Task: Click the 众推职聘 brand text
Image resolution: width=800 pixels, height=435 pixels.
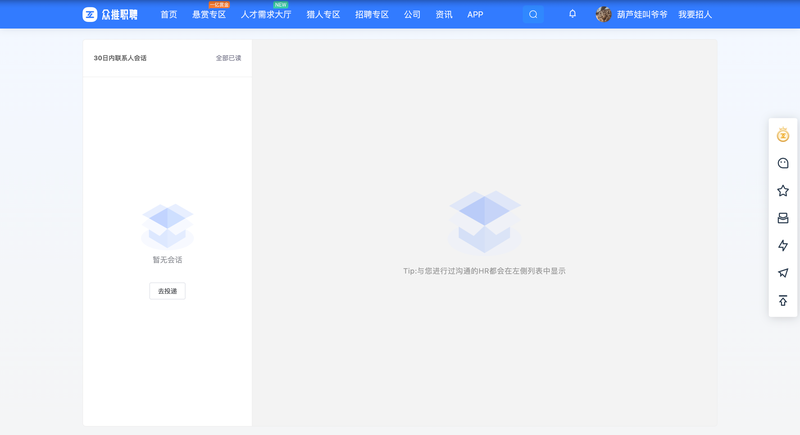Action: (119, 15)
